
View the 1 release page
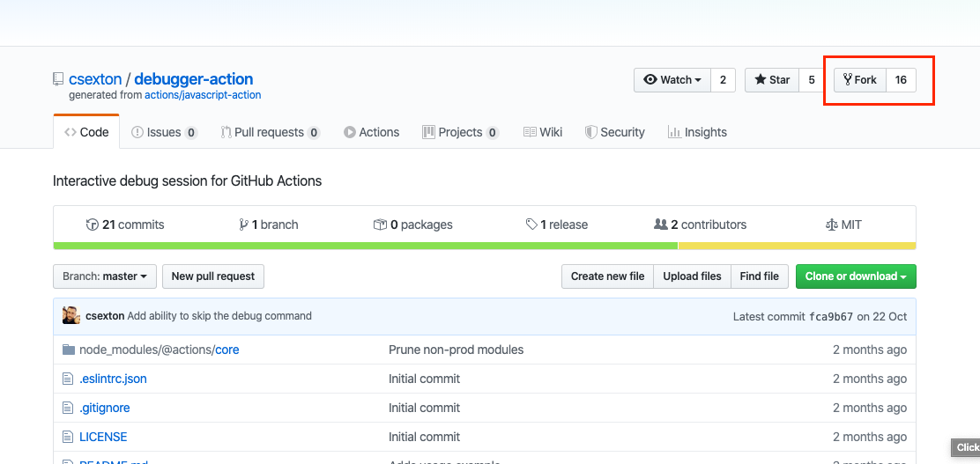[557, 225]
